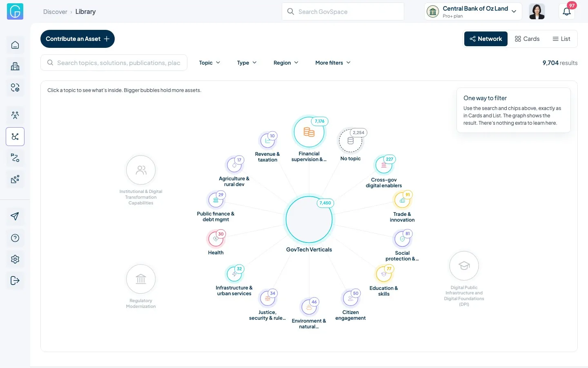Open the buildings icon in the sidebar
The width and height of the screenshot is (588, 368).
[15, 66]
